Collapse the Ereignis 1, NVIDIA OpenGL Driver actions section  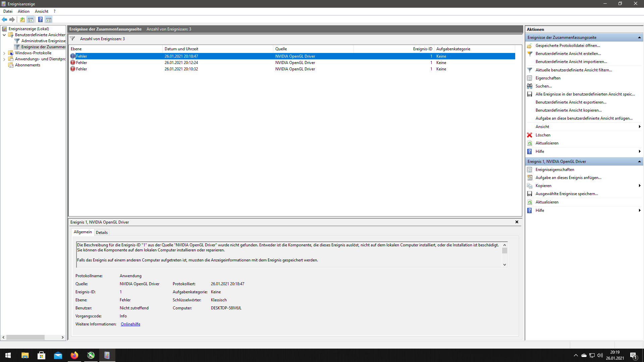click(x=639, y=162)
